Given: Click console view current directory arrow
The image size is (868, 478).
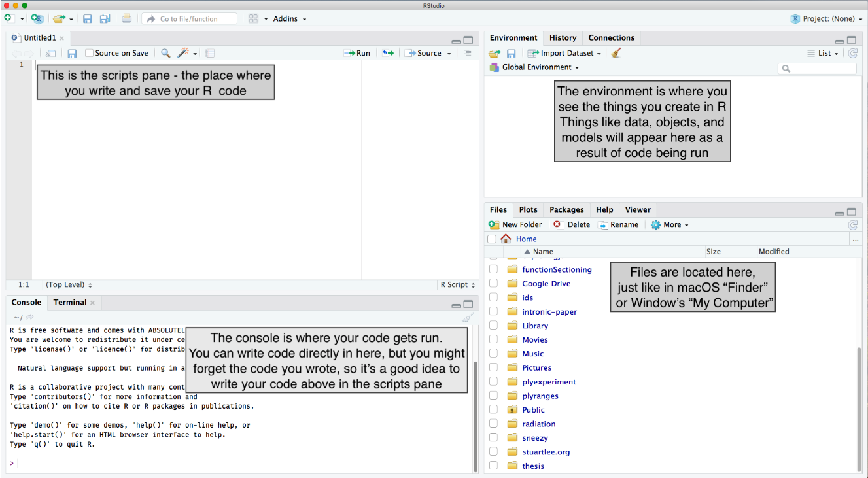Looking at the screenshot, I should [x=30, y=317].
